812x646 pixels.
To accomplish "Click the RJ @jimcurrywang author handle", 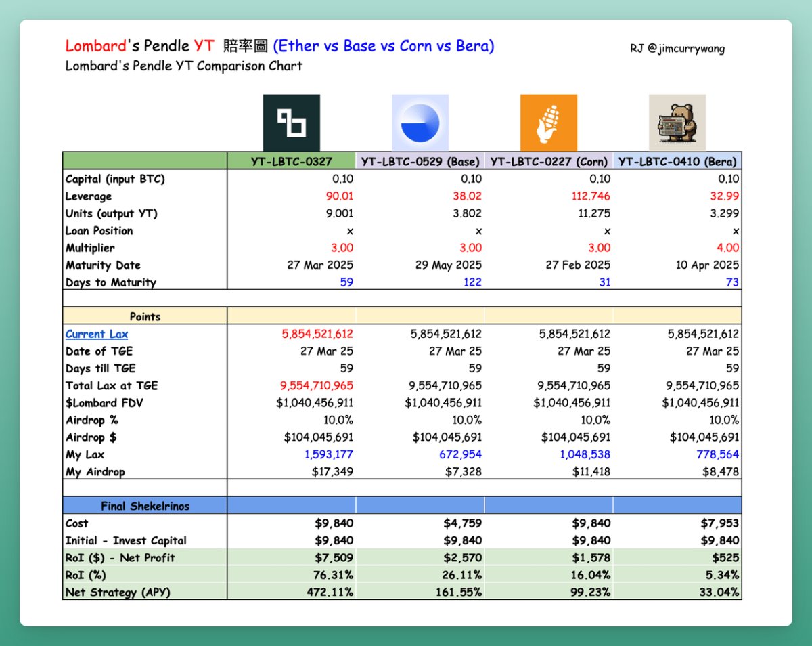I will [x=677, y=48].
